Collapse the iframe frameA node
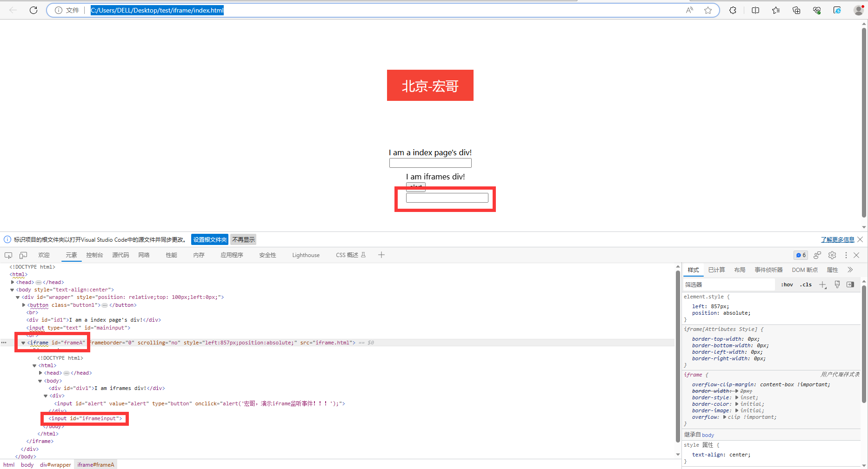This screenshot has height=469, width=868. pos(23,343)
